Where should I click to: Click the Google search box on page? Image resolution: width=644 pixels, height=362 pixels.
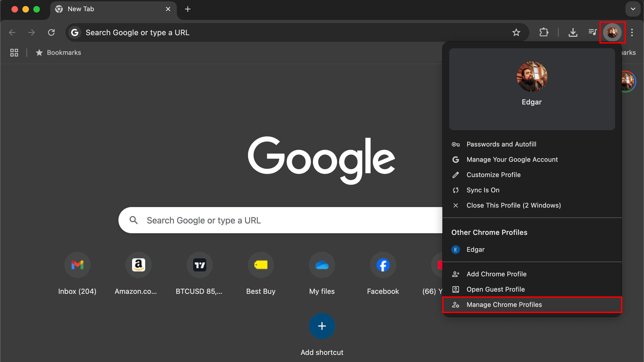(273, 220)
